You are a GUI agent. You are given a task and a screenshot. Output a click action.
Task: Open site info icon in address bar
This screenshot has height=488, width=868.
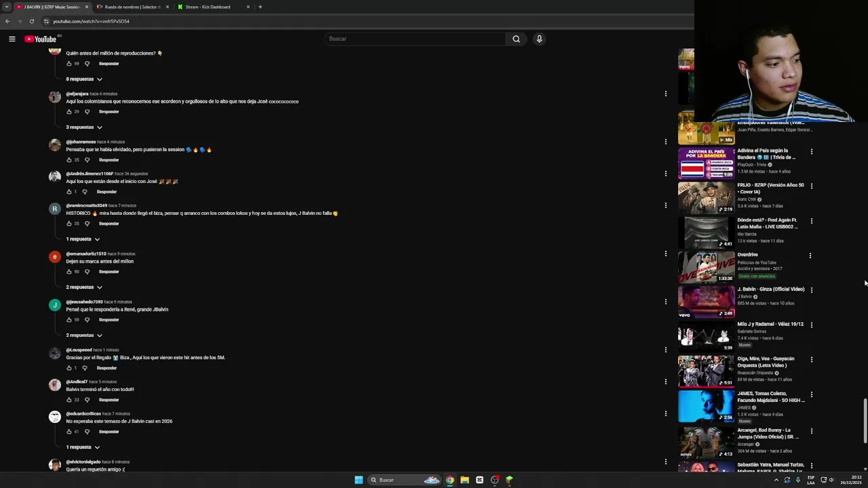click(x=46, y=21)
